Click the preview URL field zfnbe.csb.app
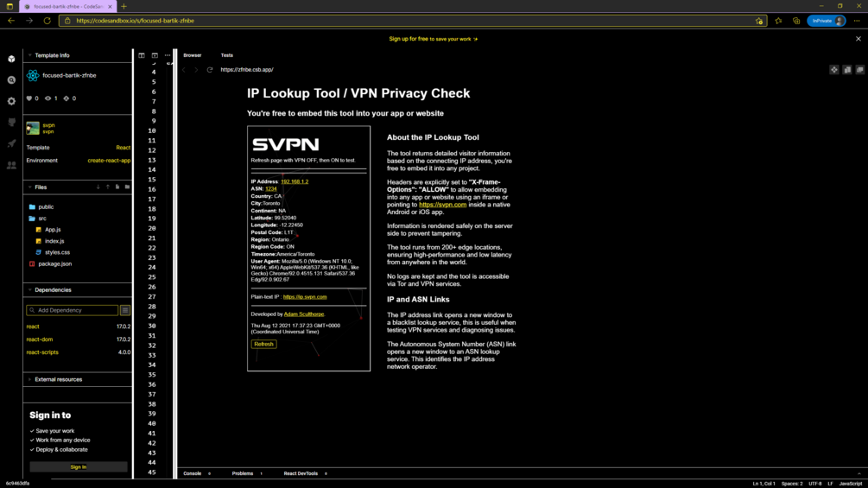This screenshot has width=868, height=488. 247,70
